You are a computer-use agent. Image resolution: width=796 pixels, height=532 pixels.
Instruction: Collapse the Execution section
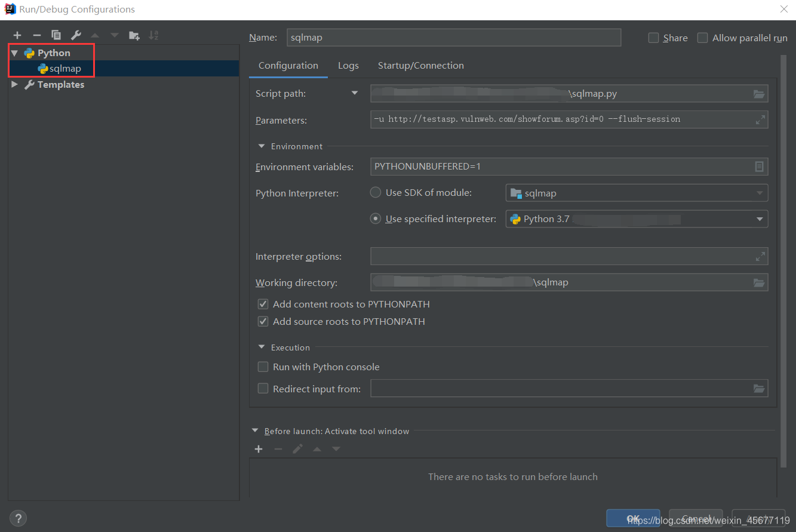tap(262, 348)
